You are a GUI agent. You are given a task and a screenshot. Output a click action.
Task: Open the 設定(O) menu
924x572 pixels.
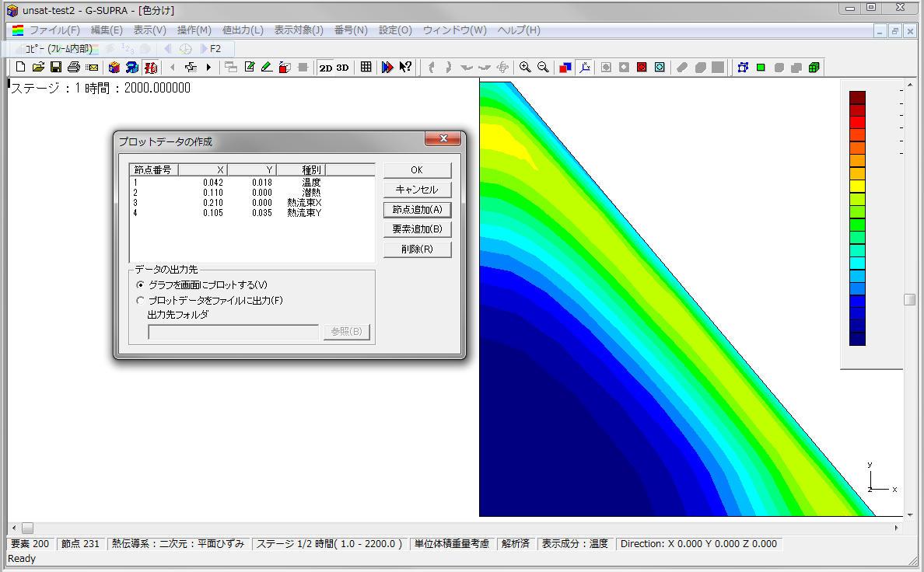click(x=395, y=30)
